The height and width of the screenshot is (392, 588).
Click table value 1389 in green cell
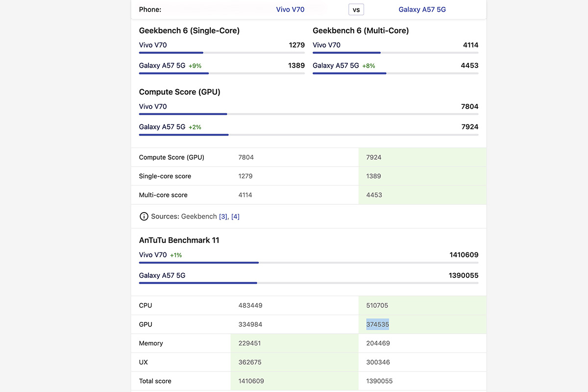point(373,176)
